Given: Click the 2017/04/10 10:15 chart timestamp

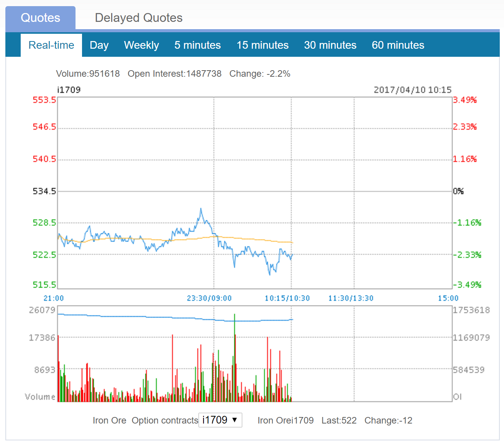Looking at the screenshot, I should pyautogui.click(x=412, y=90).
